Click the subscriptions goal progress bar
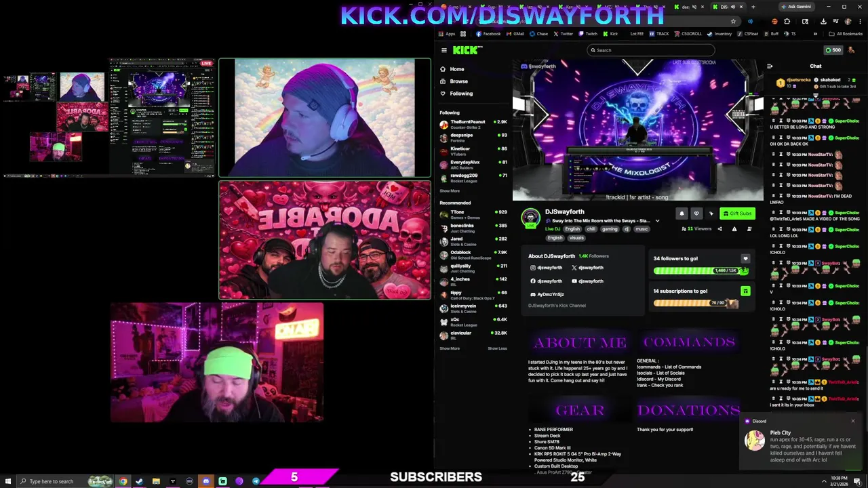868x488 pixels. [695, 303]
